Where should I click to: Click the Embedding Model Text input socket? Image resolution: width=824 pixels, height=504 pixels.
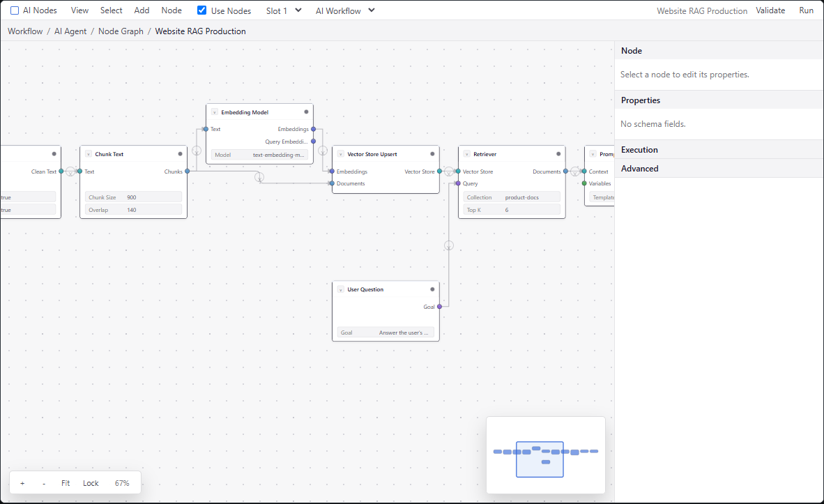[206, 129]
